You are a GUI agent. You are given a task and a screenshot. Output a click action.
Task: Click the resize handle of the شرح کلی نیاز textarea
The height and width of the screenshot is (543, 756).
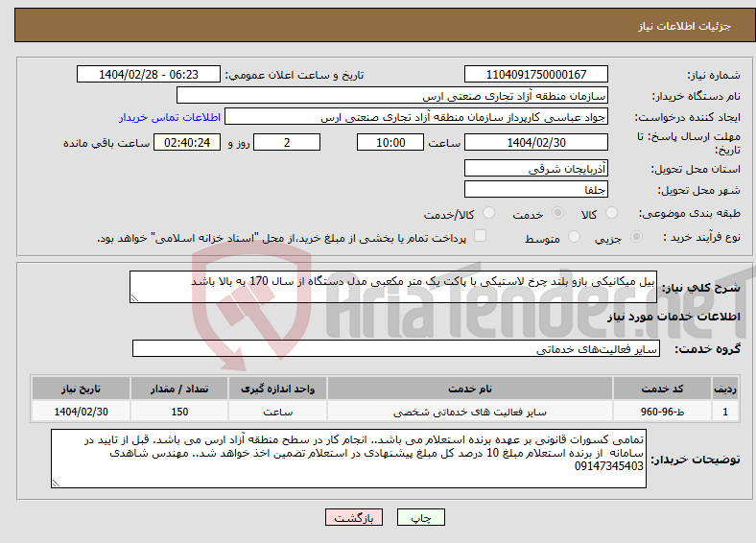click(x=134, y=298)
